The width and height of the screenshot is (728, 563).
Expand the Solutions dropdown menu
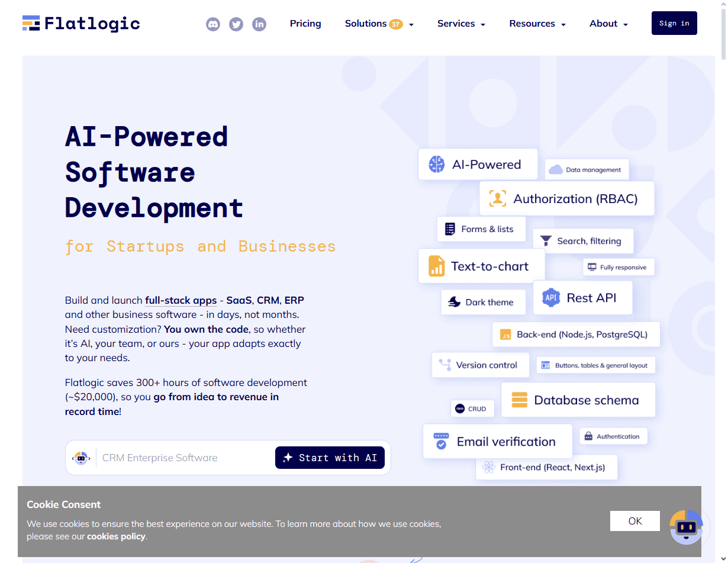(x=379, y=24)
